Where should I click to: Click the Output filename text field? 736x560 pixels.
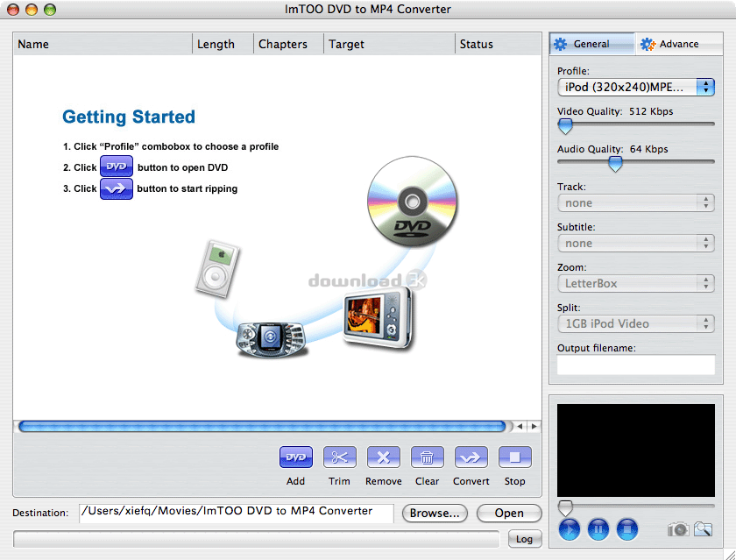(x=635, y=365)
